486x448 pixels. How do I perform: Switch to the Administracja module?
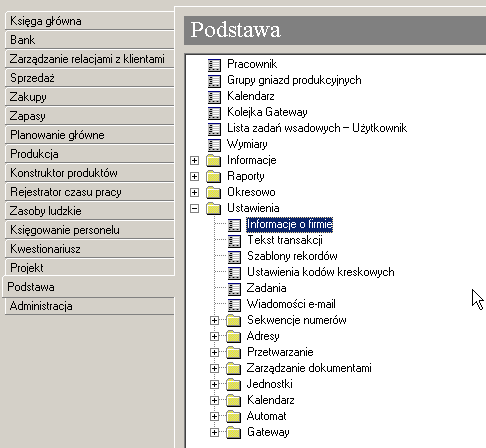(x=90, y=306)
